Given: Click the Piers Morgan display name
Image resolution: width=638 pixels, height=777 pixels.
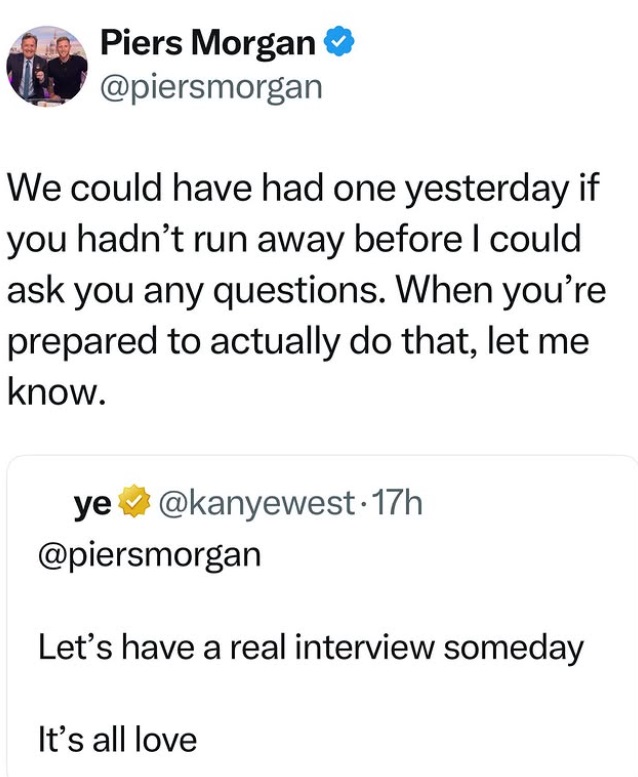Looking at the screenshot, I should click(208, 43).
